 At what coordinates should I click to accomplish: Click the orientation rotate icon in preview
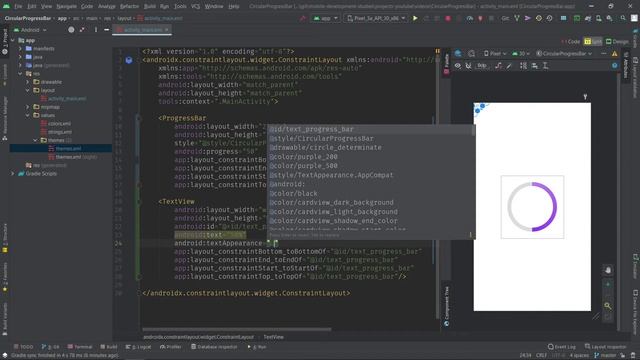[x=471, y=53]
